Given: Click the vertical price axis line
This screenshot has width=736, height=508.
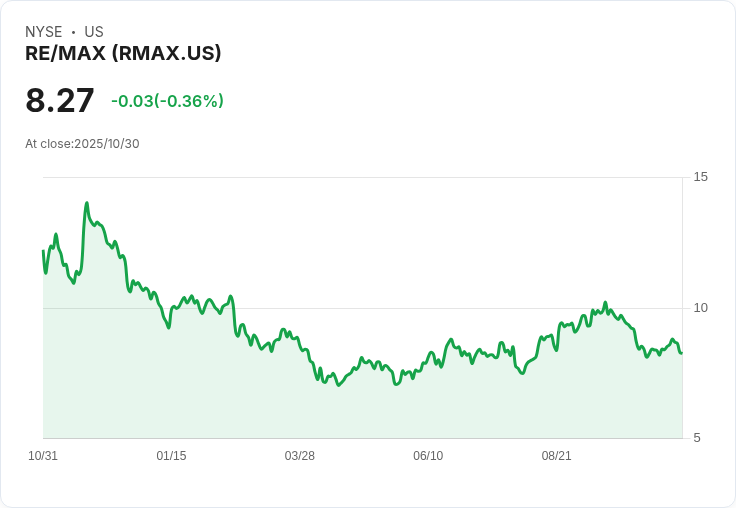Looking at the screenshot, I should point(683,300).
